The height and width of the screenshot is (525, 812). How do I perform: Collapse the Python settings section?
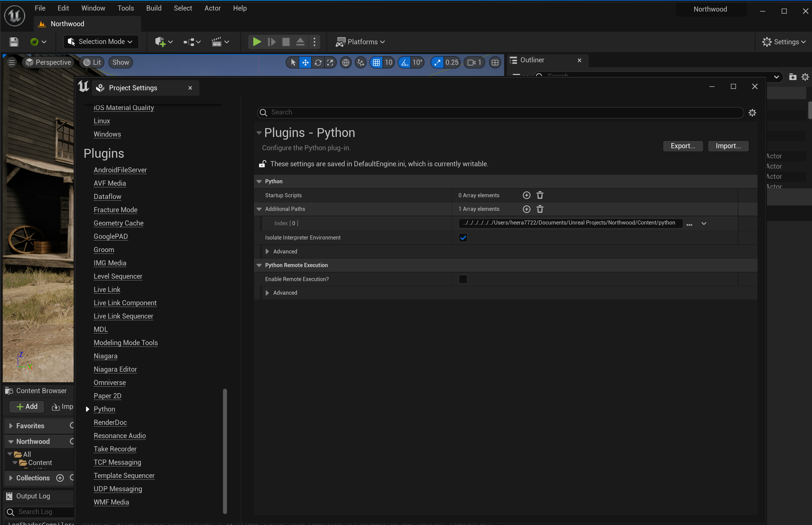[x=259, y=181]
